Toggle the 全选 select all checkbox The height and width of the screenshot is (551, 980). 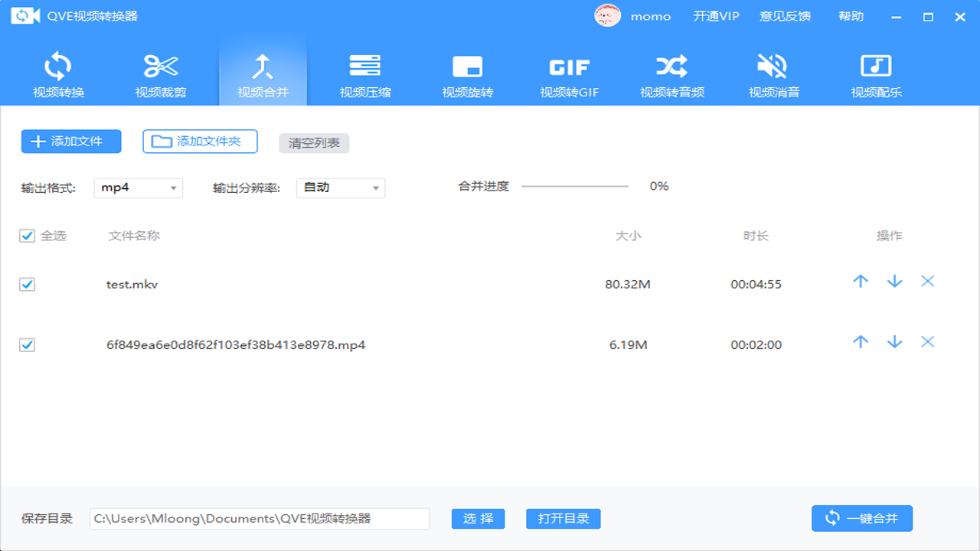(27, 236)
